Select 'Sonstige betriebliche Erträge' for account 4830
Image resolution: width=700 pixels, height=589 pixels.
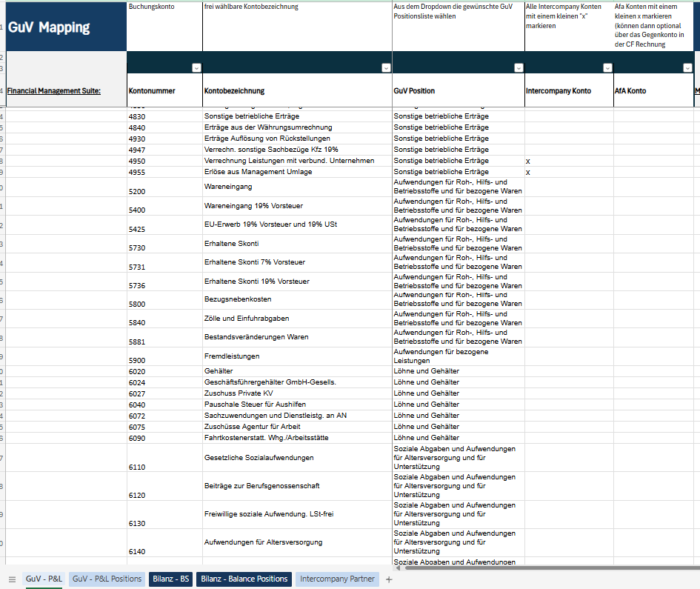(459, 116)
